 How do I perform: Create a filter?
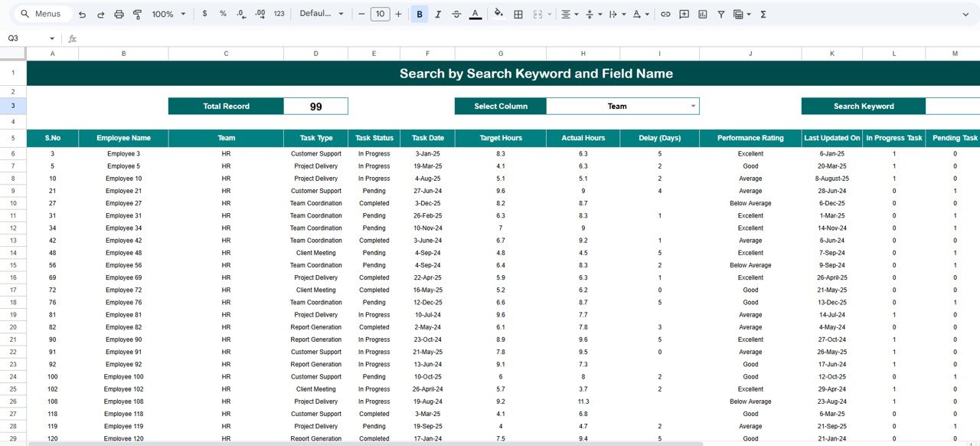(720, 14)
